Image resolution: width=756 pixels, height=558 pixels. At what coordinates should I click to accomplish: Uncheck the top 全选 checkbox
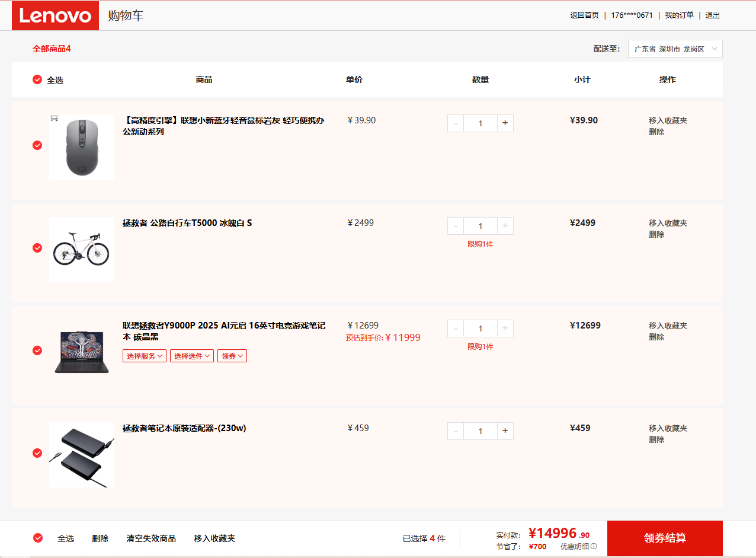click(x=37, y=79)
